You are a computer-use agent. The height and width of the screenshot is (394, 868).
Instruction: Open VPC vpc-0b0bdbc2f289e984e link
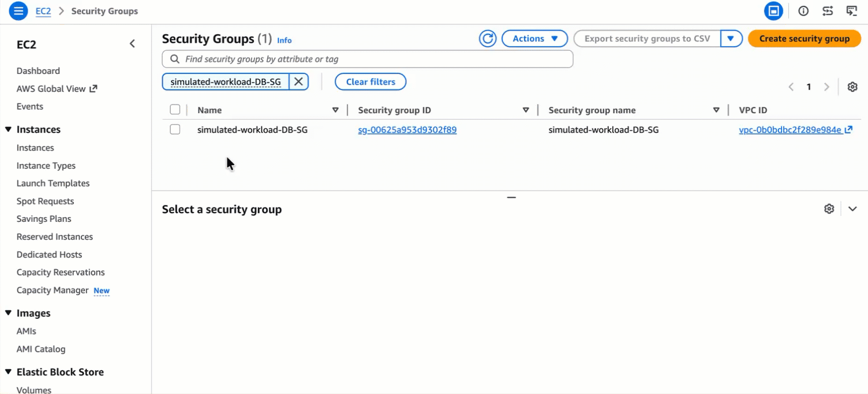[790, 130]
